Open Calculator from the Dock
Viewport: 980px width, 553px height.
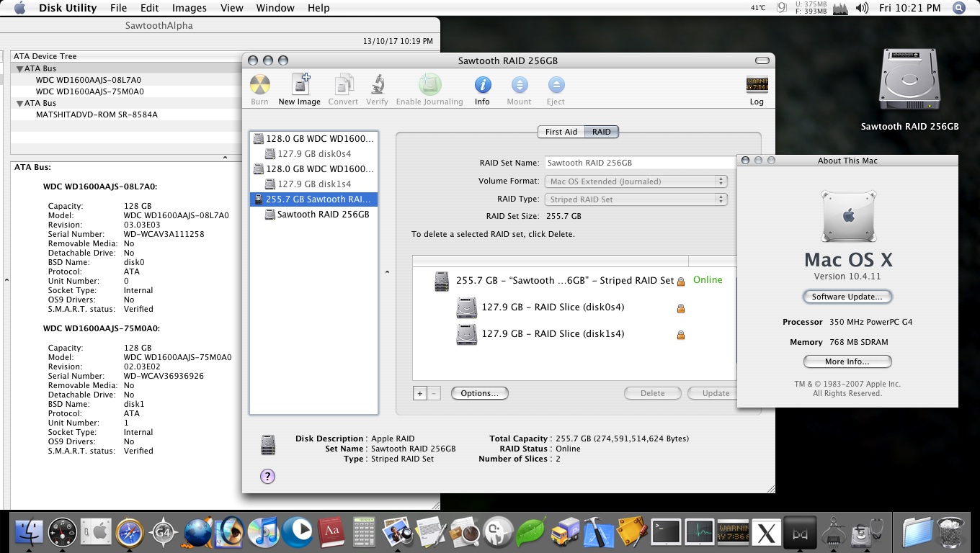coord(364,533)
